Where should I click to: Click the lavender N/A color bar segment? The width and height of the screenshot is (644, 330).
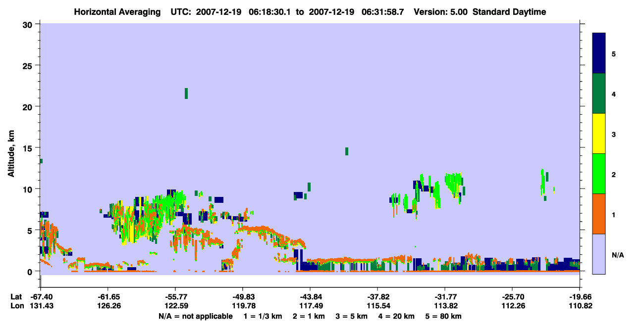coord(599,253)
